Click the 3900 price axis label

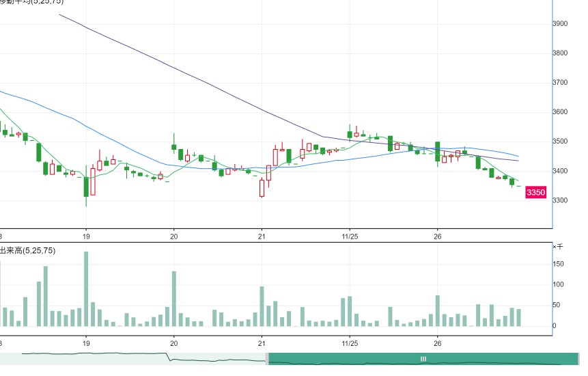(x=560, y=24)
